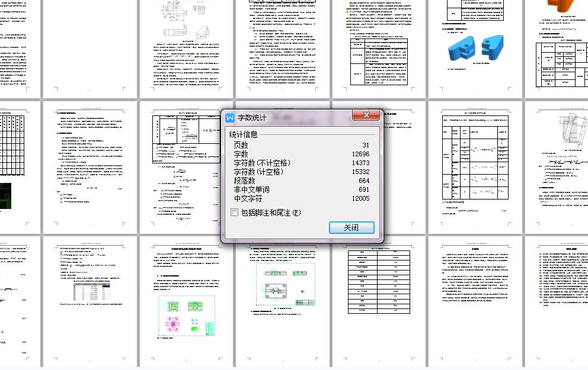Click the WPS W icon in dialog title

pos(230,118)
